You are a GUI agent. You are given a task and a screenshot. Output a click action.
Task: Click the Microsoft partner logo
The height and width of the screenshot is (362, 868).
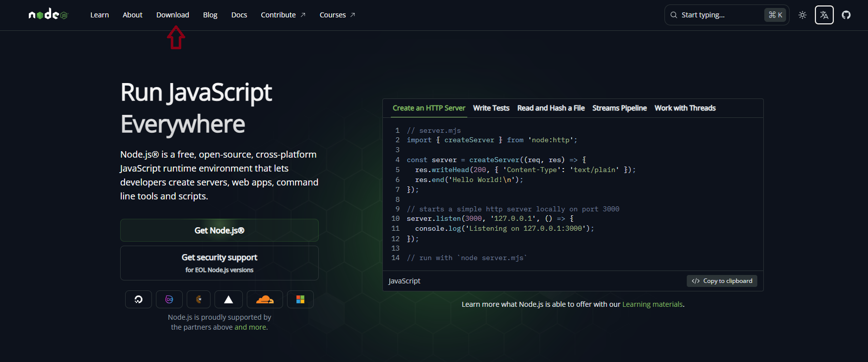click(300, 299)
